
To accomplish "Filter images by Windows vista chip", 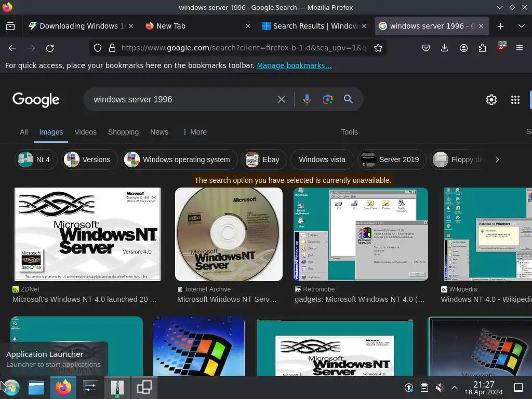I will (x=322, y=159).
